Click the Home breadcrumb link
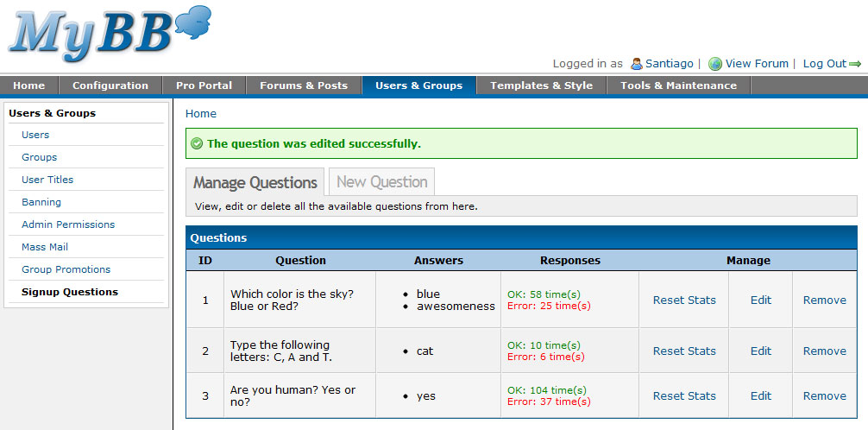This screenshot has height=430, width=868. [x=201, y=114]
